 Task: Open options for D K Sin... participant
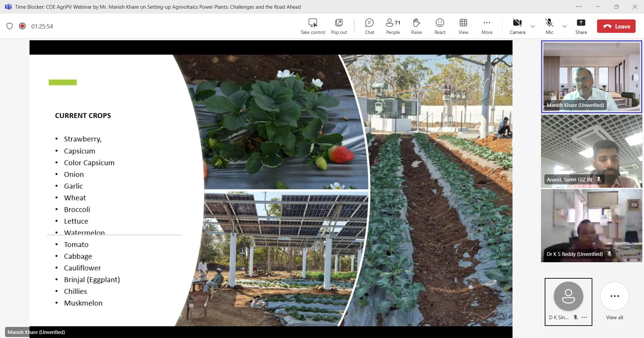click(x=584, y=318)
